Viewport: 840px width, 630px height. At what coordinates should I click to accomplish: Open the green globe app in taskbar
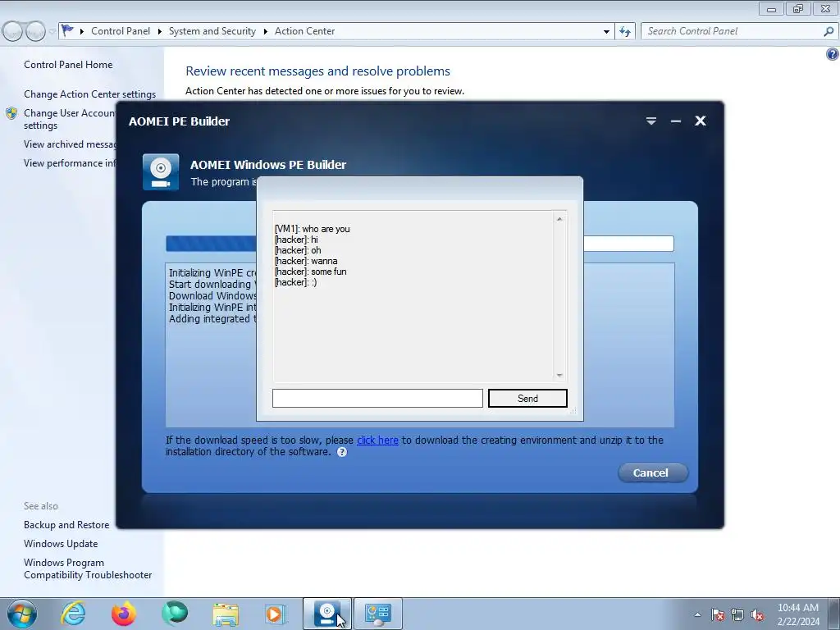pyautogui.click(x=175, y=614)
